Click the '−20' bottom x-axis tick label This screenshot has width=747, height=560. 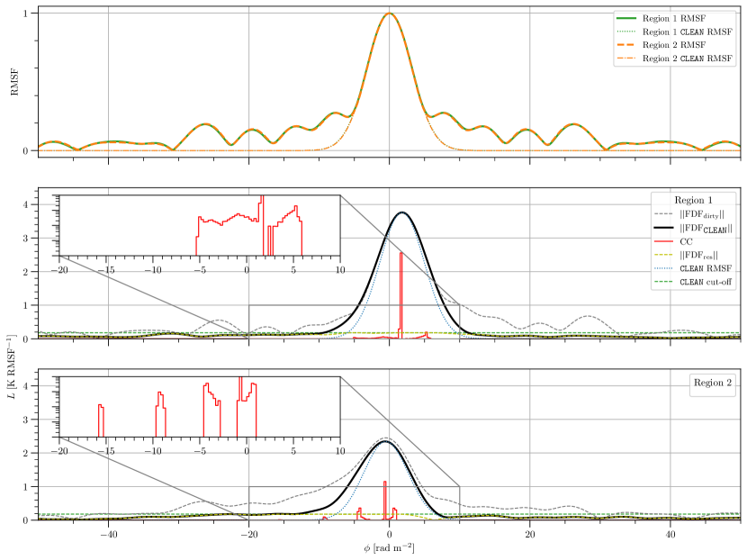248,535
